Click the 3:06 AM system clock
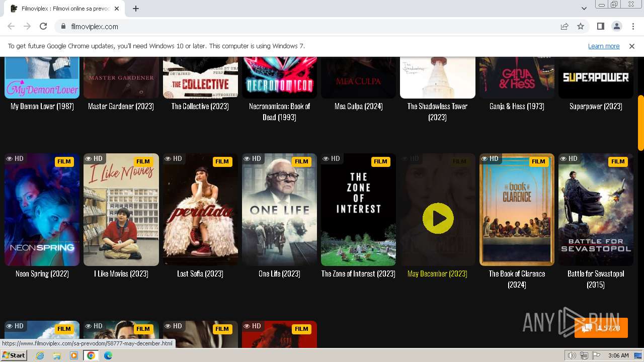The image size is (644, 362). [x=618, y=355]
